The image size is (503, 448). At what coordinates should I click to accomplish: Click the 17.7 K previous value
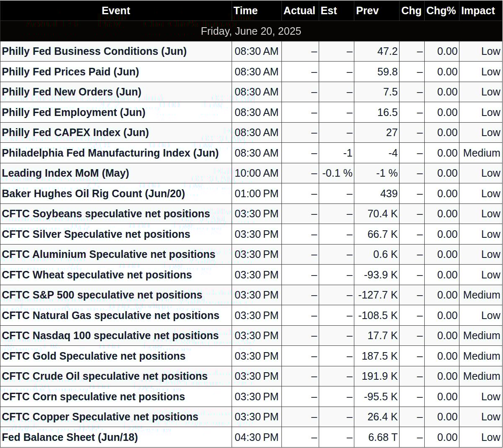[383, 336]
